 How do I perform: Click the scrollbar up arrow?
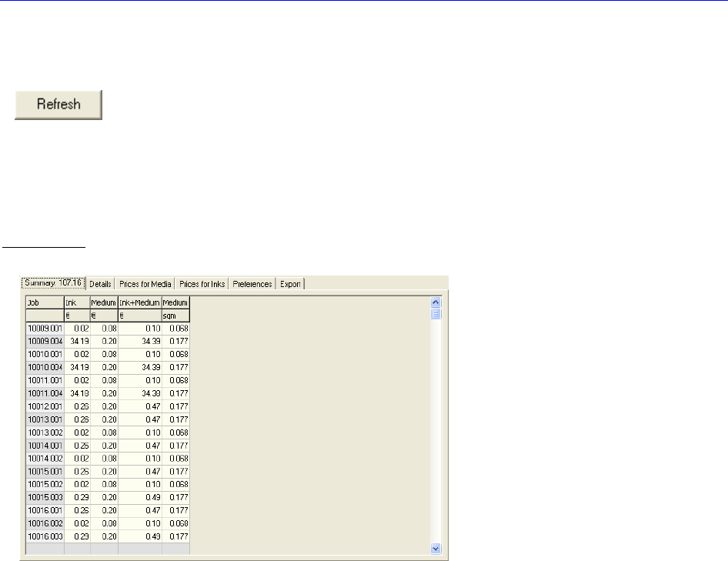pyautogui.click(x=436, y=302)
